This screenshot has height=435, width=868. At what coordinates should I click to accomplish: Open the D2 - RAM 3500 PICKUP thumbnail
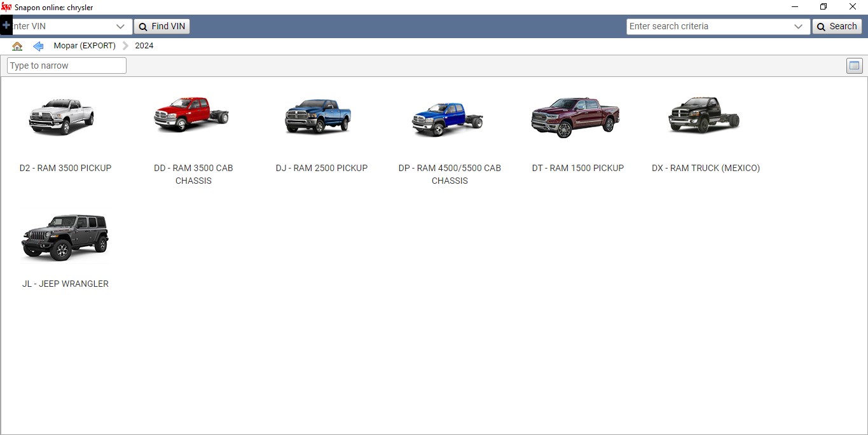click(x=62, y=117)
